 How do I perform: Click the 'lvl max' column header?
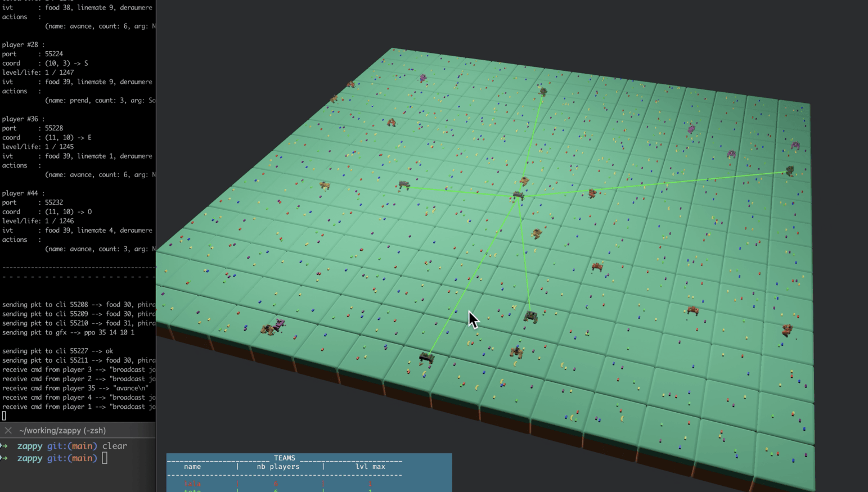point(370,466)
